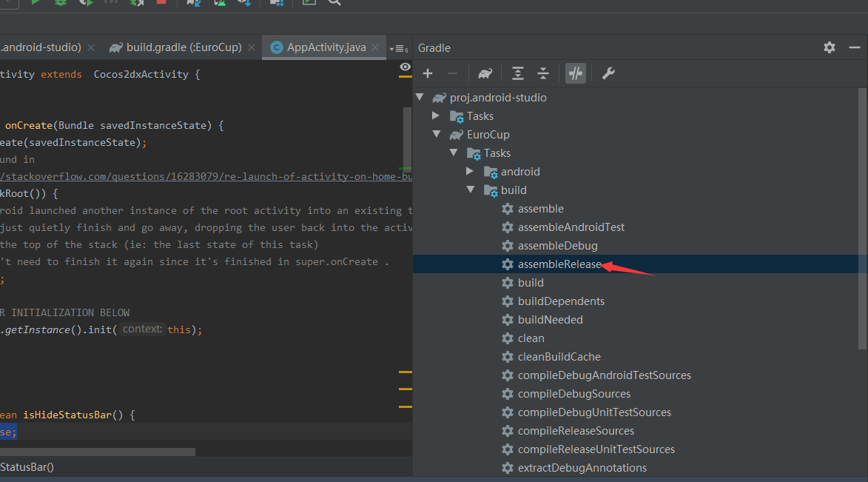The height and width of the screenshot is (482, 868).
Task: Click the Add Gradle project plus icon
Action: (428, 73)
